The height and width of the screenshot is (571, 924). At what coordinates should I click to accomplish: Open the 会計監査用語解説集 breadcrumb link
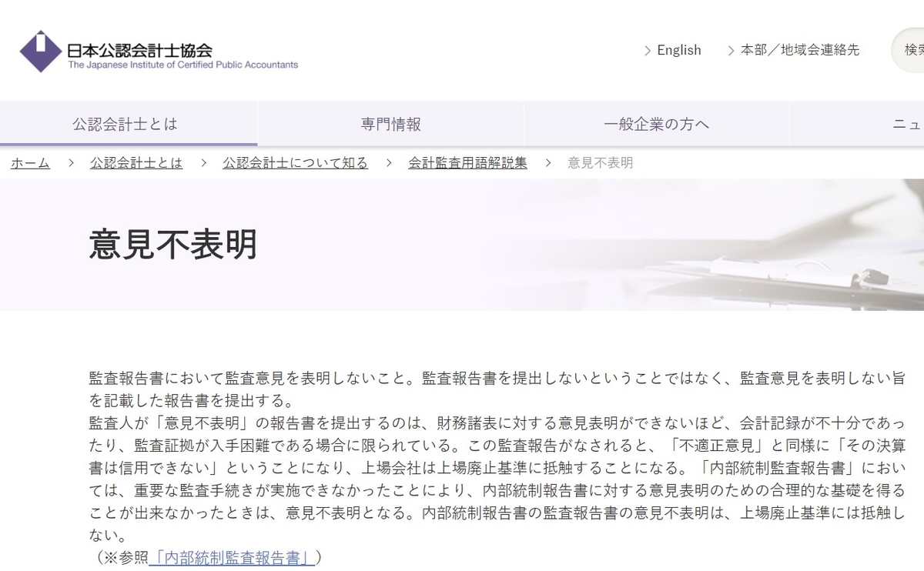pyautogui.click(x=467, y=162)
